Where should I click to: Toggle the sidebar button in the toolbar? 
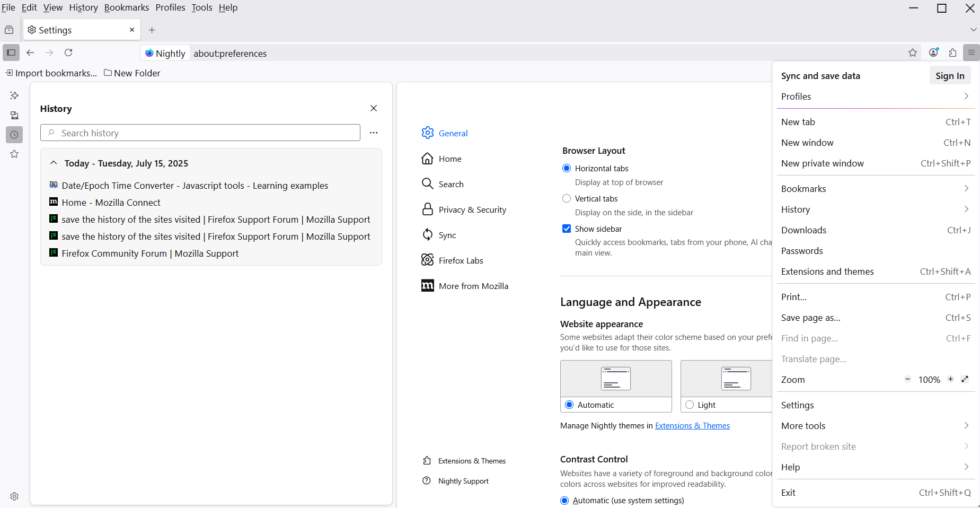click(11, 52)
